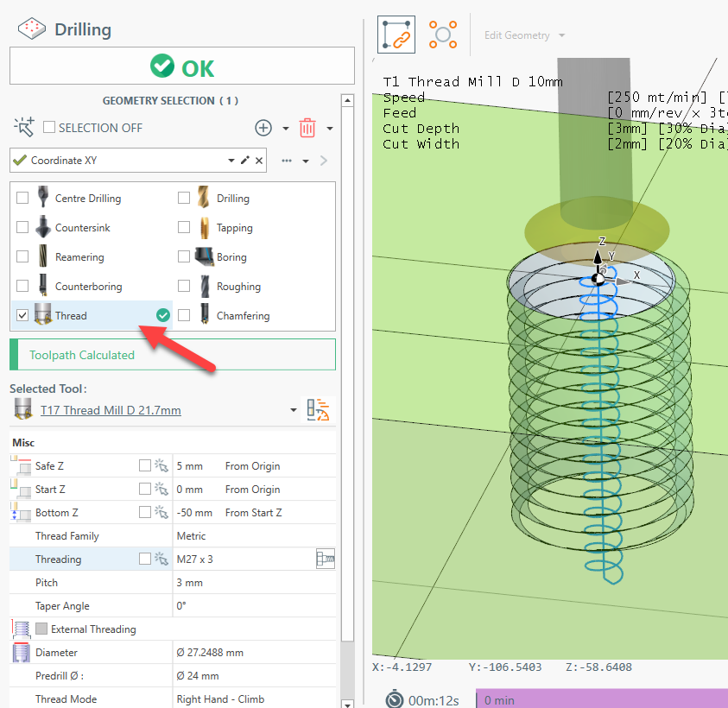Open the tool parameters icon beside selected tool
728x708 pixels.
320,410
